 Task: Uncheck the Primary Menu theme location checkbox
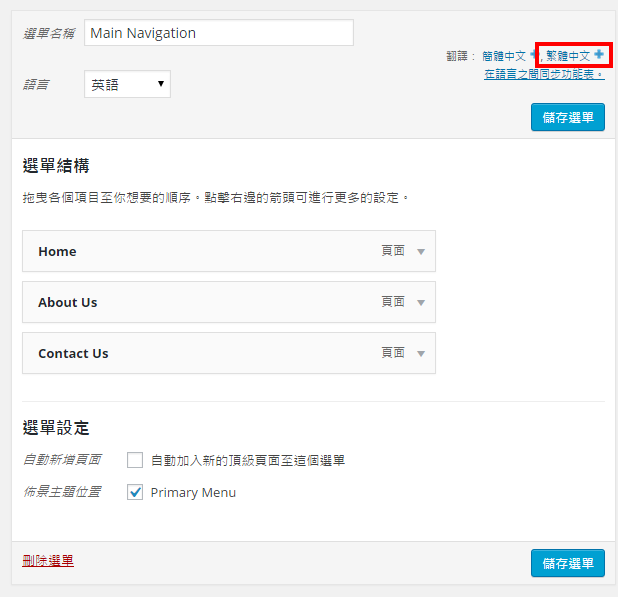tap(135, 492)
